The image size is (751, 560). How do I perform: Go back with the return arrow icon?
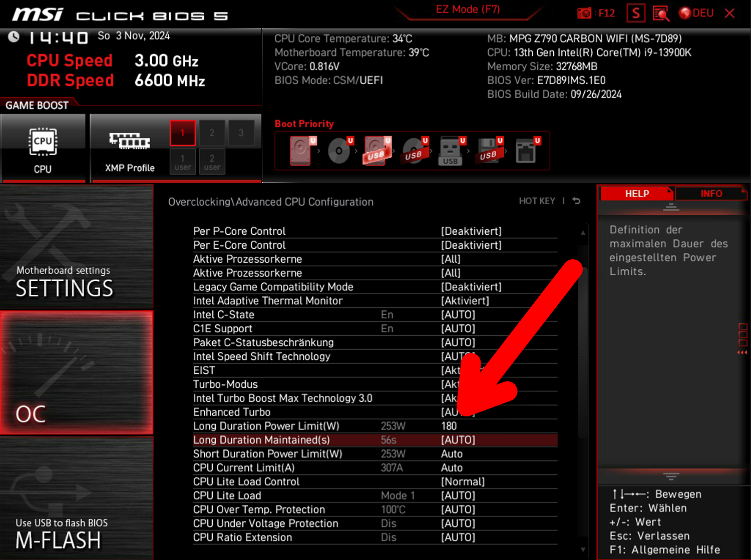[576, 201]
